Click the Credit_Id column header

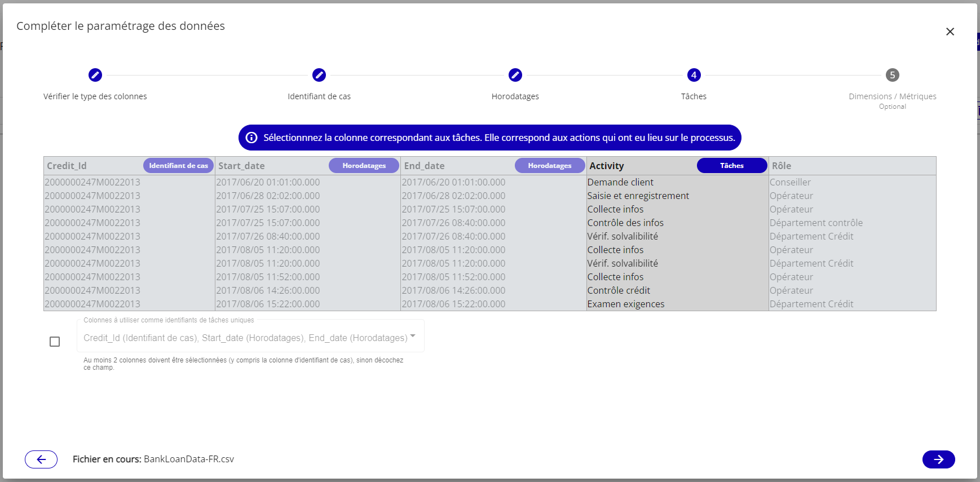[x=67, y=166]
